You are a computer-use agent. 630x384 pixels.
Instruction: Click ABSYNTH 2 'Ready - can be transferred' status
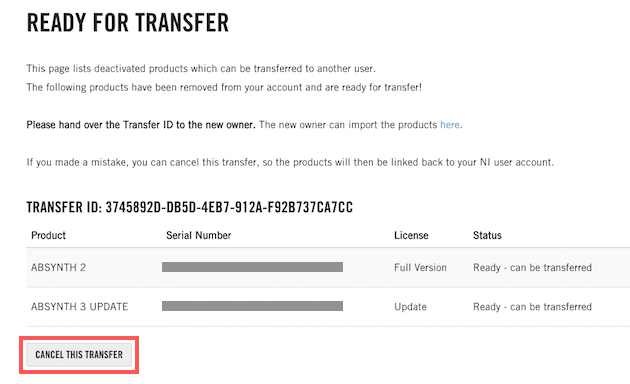pos(532,268)
